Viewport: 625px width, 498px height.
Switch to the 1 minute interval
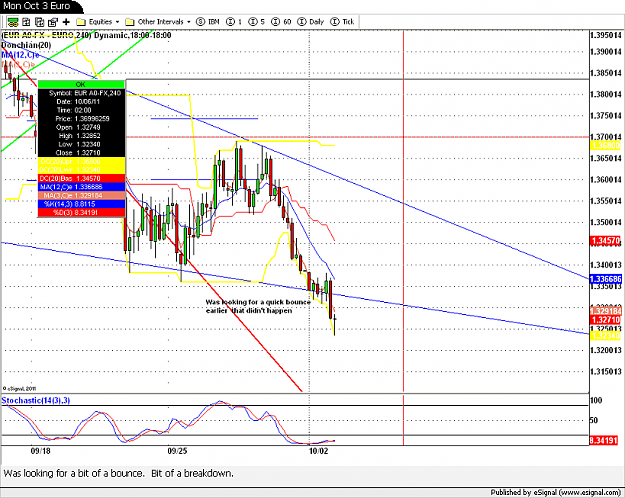(x=234, y=22)
